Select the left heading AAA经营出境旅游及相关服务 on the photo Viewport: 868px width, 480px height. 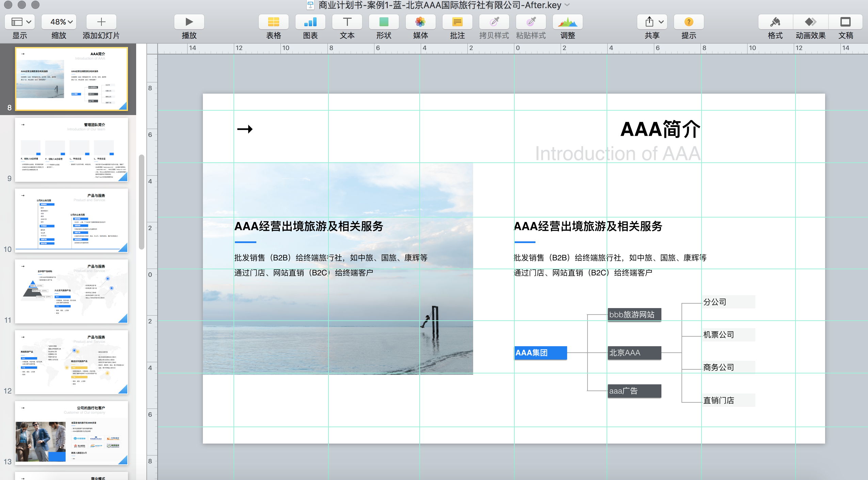(x=309, y=226)
